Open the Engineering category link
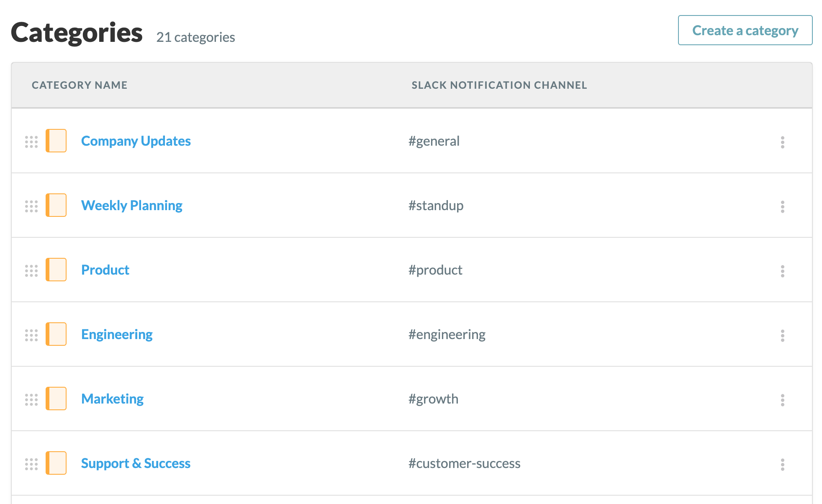This screenshot has height=504, width=822. [x=117, y=334]
